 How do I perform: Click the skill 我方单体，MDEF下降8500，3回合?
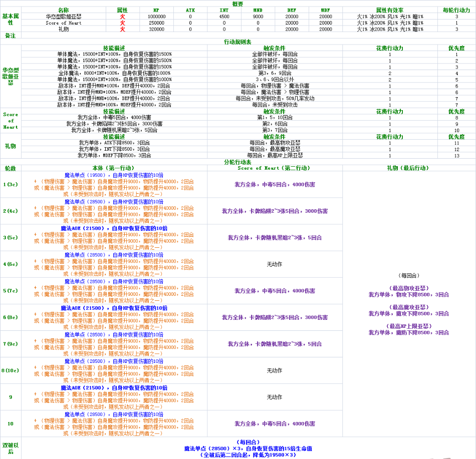pos(114,155)
